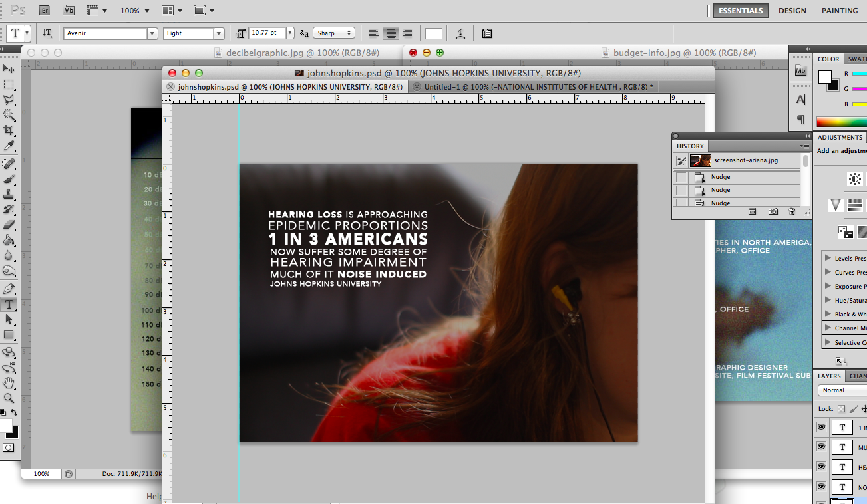Select the Clone Stamp tool

(9, 194)
